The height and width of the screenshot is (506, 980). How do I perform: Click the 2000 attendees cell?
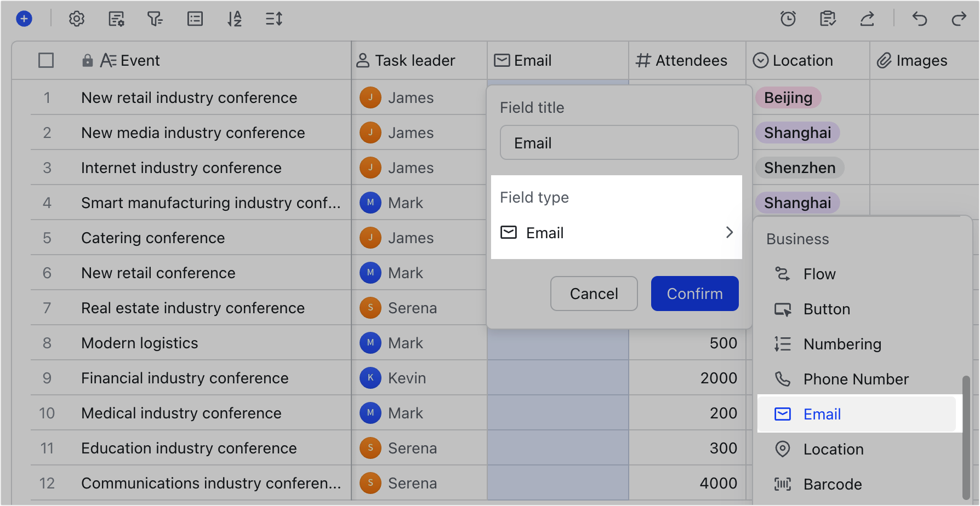(x=687, y=378)
